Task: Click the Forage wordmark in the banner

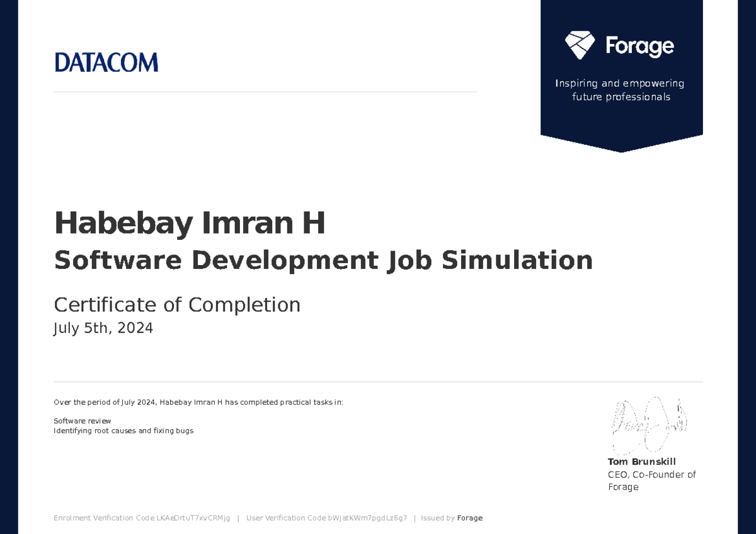Action: click(638, 45)
